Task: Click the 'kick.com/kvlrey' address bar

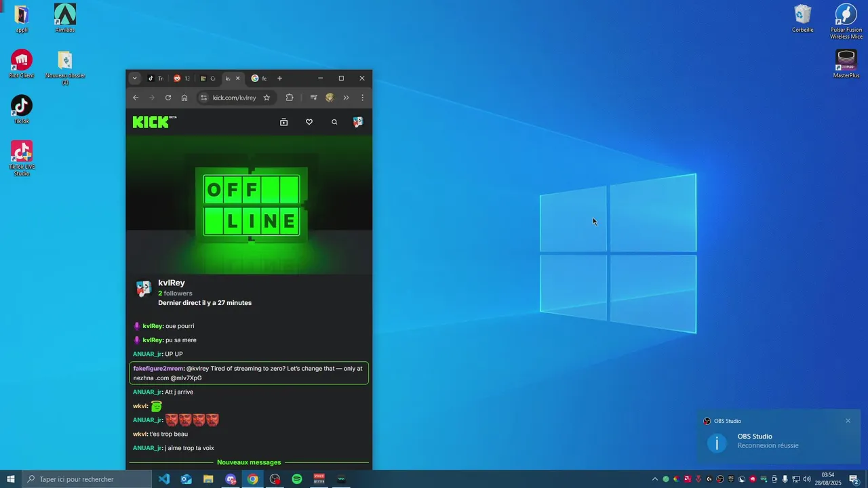Action: click(x=235, y=98)
